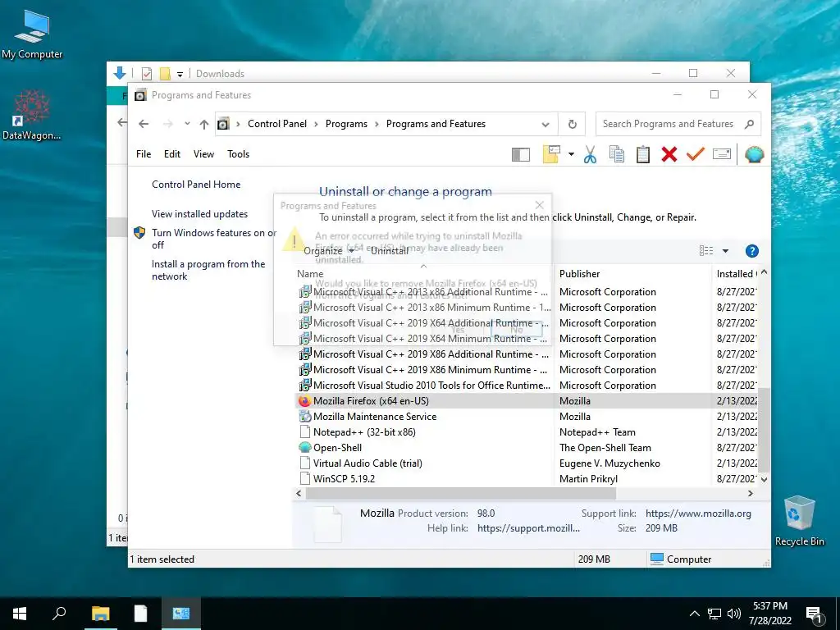Click the blue Help question mark icon
The height and width of the screenshot is (630, 840).
coord(751,251)
